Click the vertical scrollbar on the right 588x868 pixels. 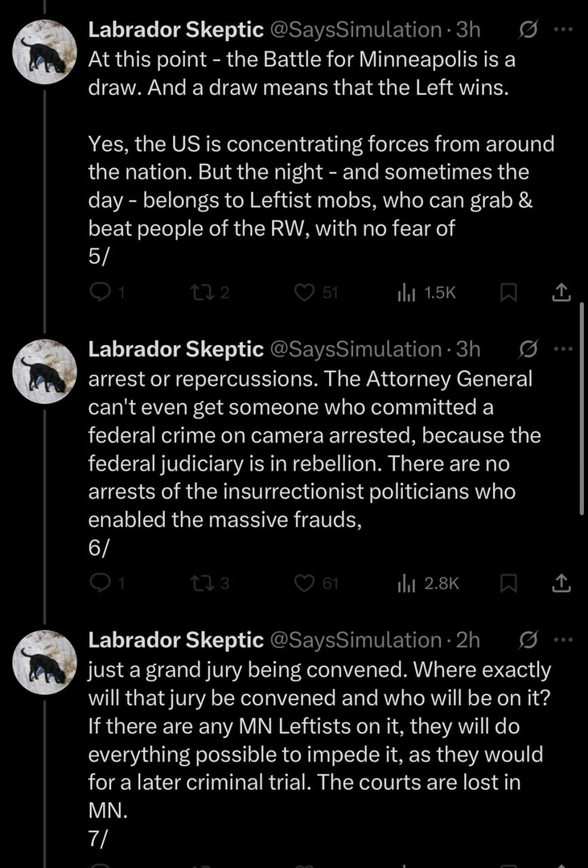582,409
